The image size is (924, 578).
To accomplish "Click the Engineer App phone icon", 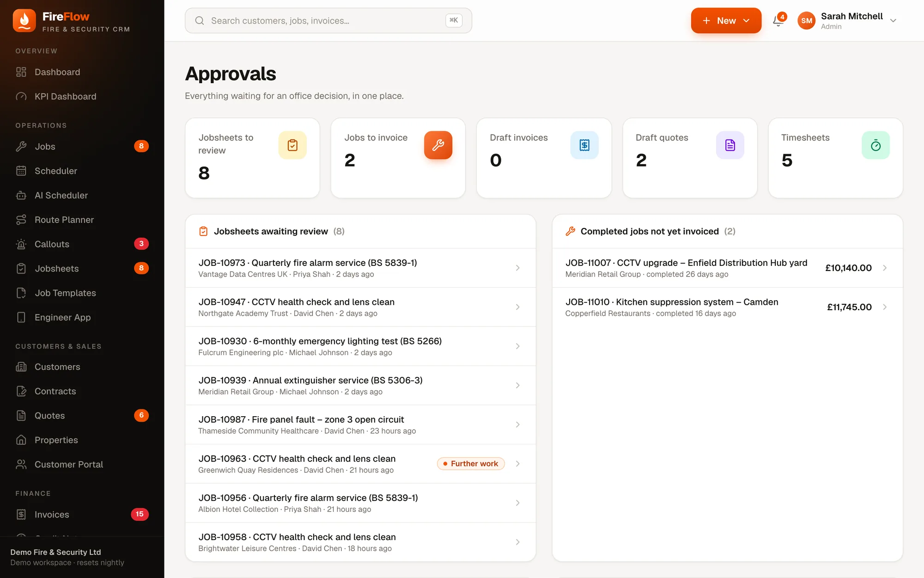I will click(21, 318).
